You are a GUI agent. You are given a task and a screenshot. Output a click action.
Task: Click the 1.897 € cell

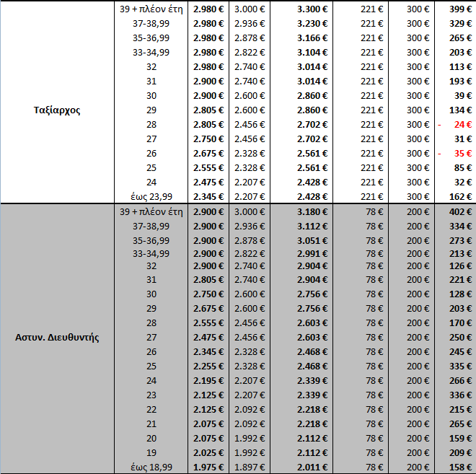249,468
